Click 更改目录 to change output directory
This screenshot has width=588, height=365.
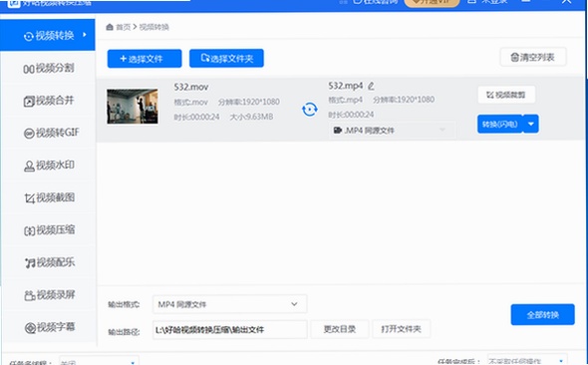pos(340,329)
